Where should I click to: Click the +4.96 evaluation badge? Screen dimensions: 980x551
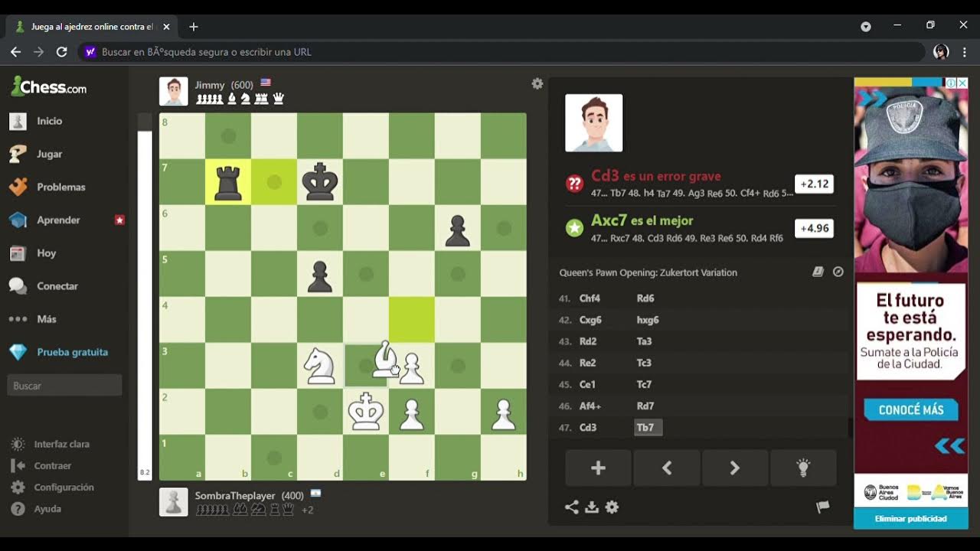click(814, 228)
